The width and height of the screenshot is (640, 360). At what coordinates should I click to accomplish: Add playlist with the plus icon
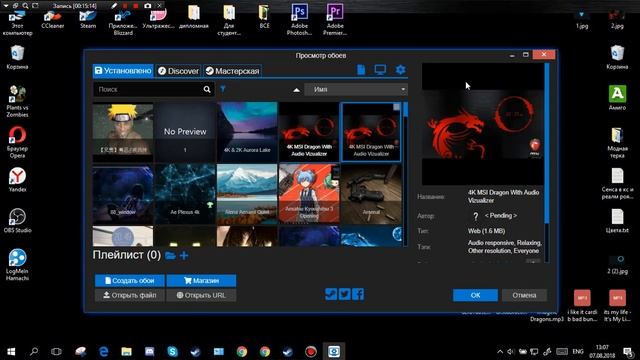coord(184,256)
